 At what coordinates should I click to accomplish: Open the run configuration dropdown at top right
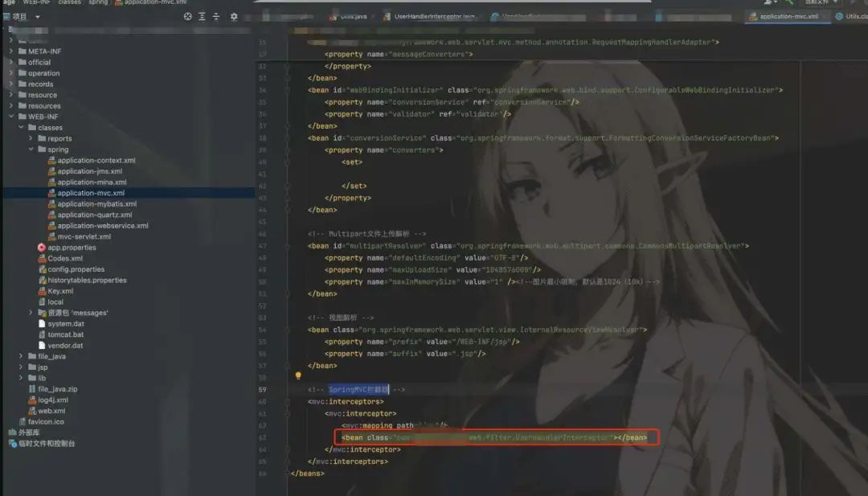click(x=821, y=2)
